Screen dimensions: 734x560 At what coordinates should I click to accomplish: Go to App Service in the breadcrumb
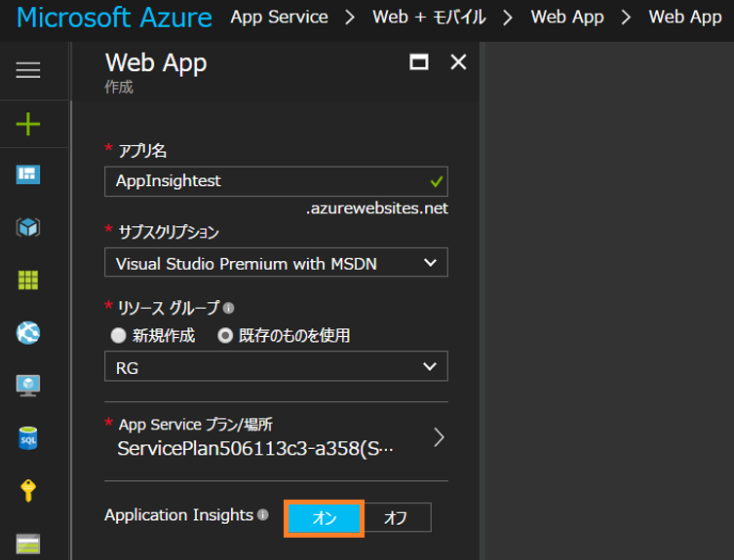click(x=279, y=18)
